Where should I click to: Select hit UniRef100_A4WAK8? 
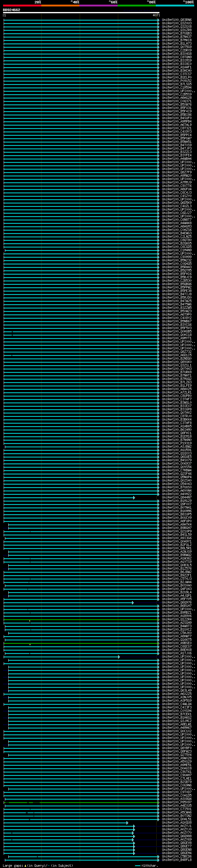pos(176,223)
